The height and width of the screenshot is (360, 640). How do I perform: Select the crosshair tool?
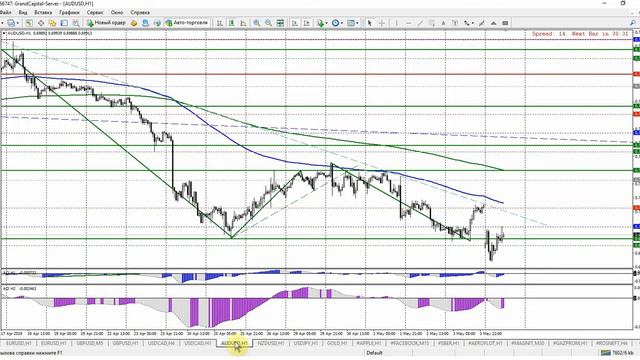click(382, 23)
